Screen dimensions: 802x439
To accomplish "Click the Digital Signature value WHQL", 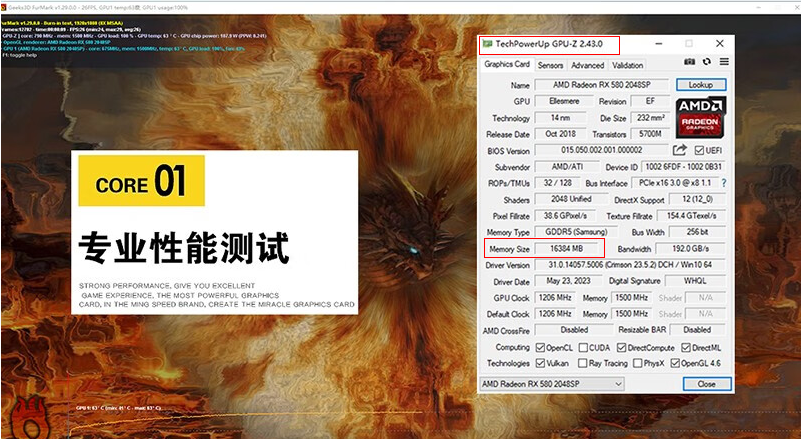I will click(x=695, y=281).
